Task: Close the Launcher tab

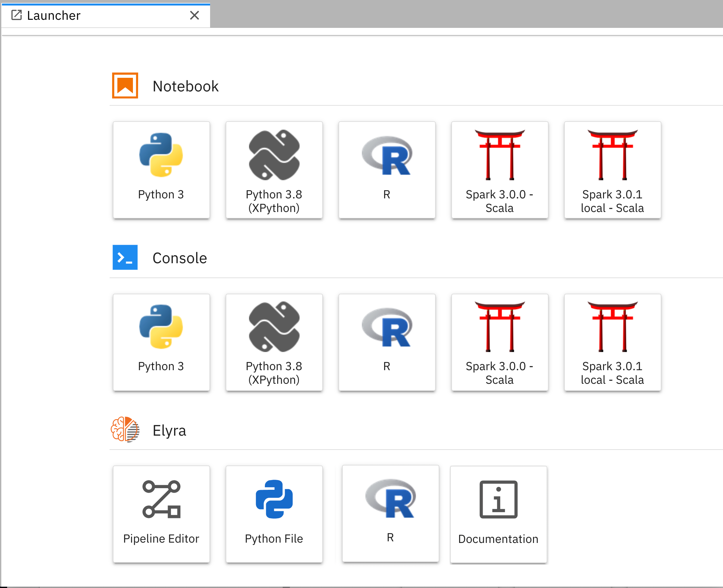Action: coord(195,15)
